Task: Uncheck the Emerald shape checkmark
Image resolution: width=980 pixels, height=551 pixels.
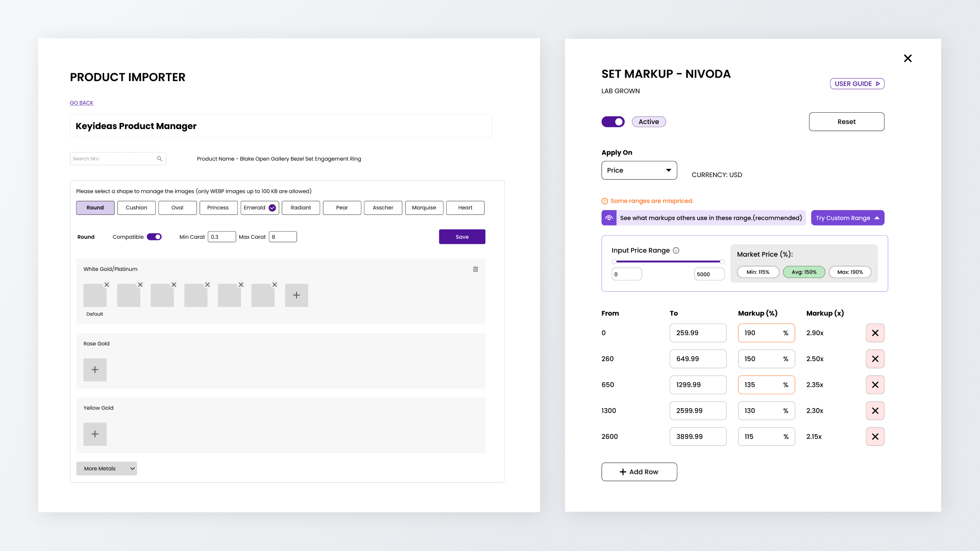Action: point(273,208)
